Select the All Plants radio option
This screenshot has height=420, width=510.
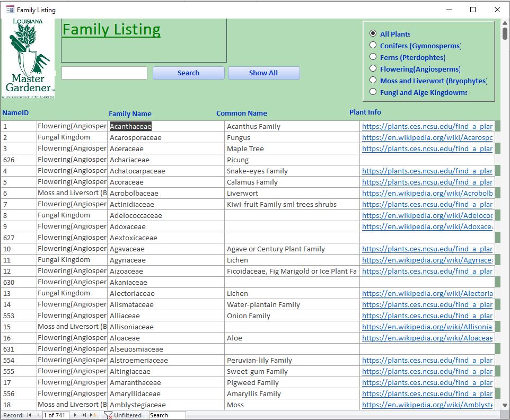[x=373, y=33]
